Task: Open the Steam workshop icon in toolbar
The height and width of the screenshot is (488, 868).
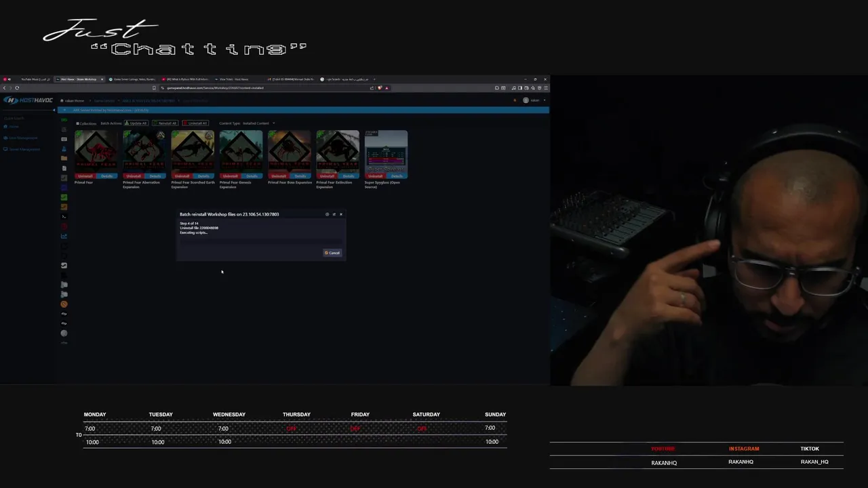Action: click(x=64, y=265)
